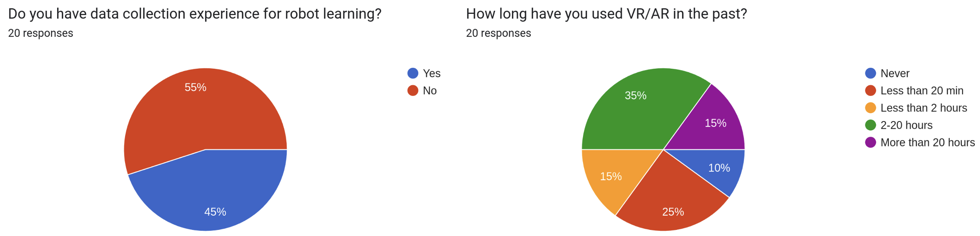The height and width of the screenshot is (236, 980).
Task: Click the robot learning question title
Action: pyautogui.click(x=195, y=14)
